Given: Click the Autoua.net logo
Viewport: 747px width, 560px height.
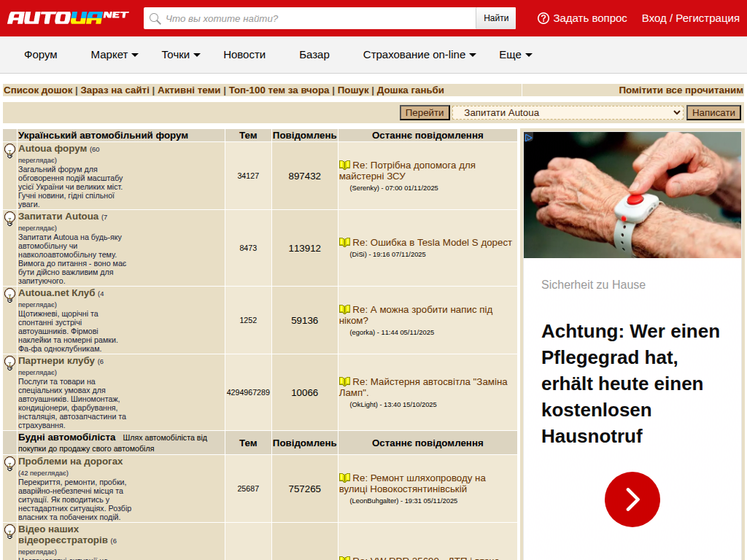Looking at the screenshot, I should [68, 17].
